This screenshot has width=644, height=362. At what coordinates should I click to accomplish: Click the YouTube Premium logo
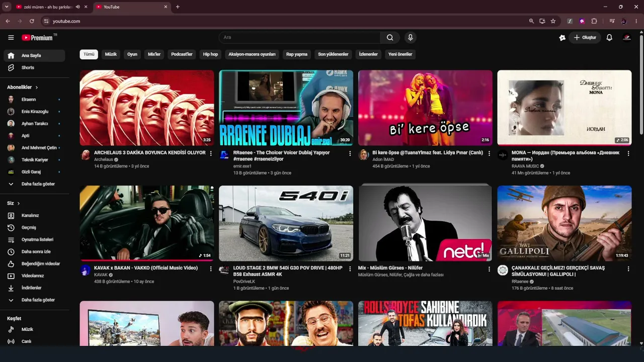(x=39, y=37)
